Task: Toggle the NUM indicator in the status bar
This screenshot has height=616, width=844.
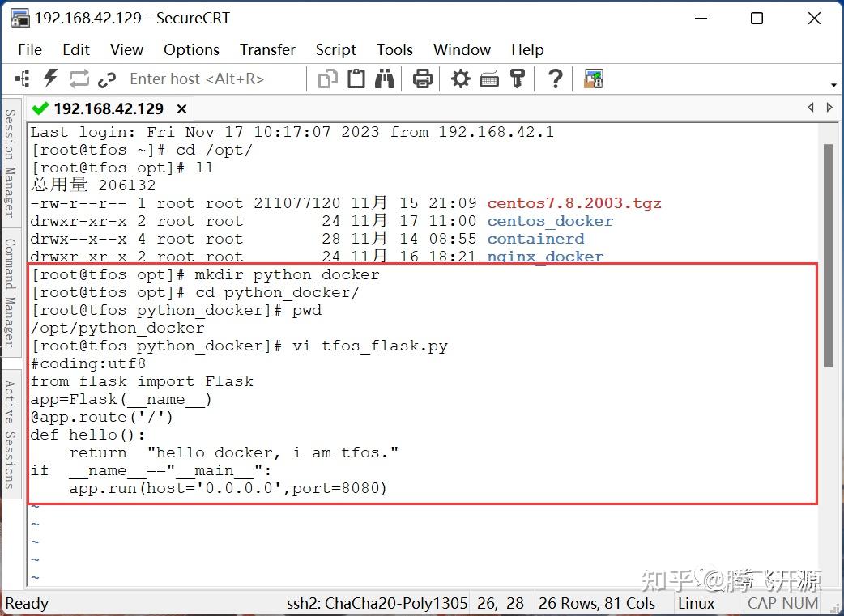Action: pos(799,603)
